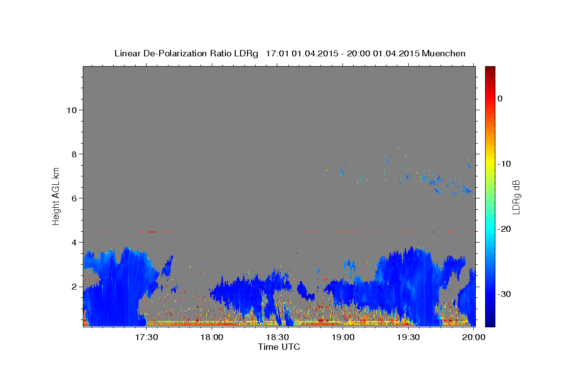The height and width of the screenshot is (392, 588).
Task: Click the height axis label 10
Action: [x=71, y=110]
